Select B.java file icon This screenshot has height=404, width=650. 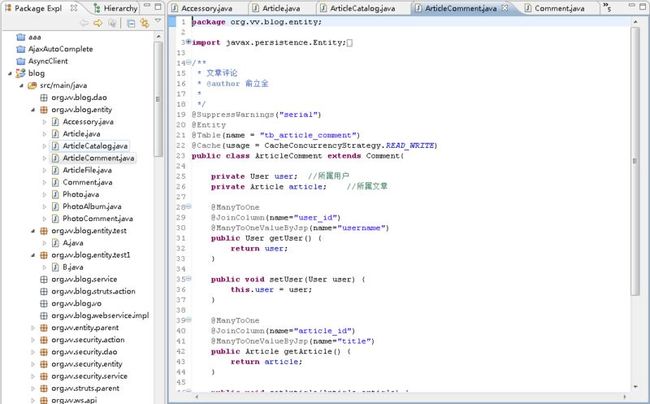pos(55,267)
